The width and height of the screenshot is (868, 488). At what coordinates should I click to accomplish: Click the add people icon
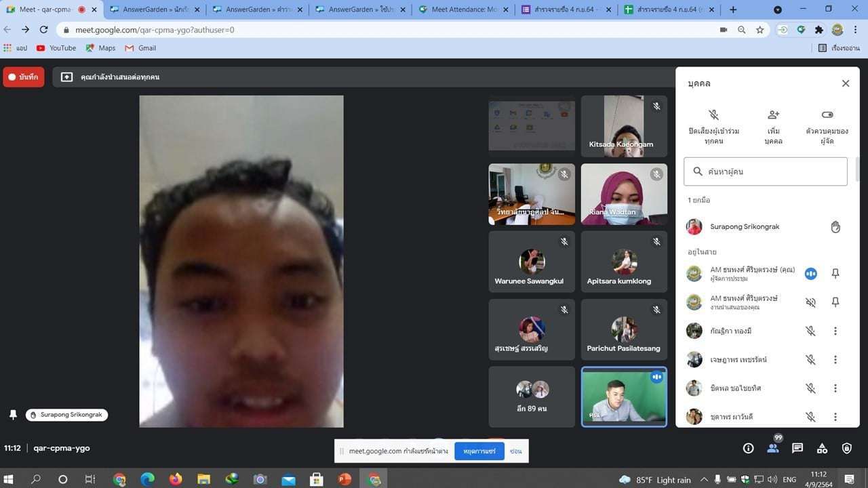click(773, 115)
